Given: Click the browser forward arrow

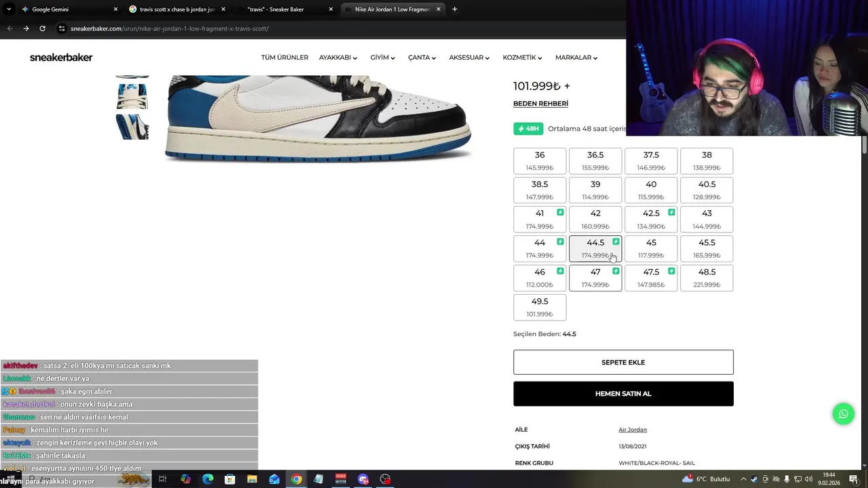Looking at the screenshot, I should 26,28.
